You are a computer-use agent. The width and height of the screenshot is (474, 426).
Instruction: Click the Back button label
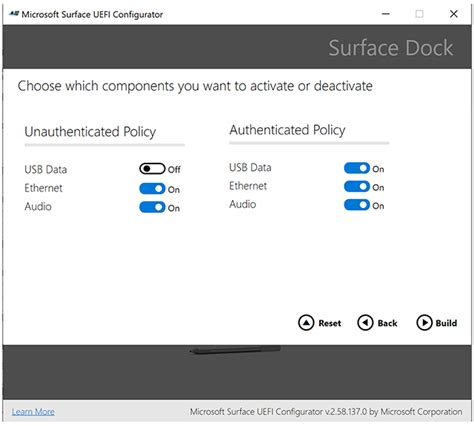tap(387, 323)
